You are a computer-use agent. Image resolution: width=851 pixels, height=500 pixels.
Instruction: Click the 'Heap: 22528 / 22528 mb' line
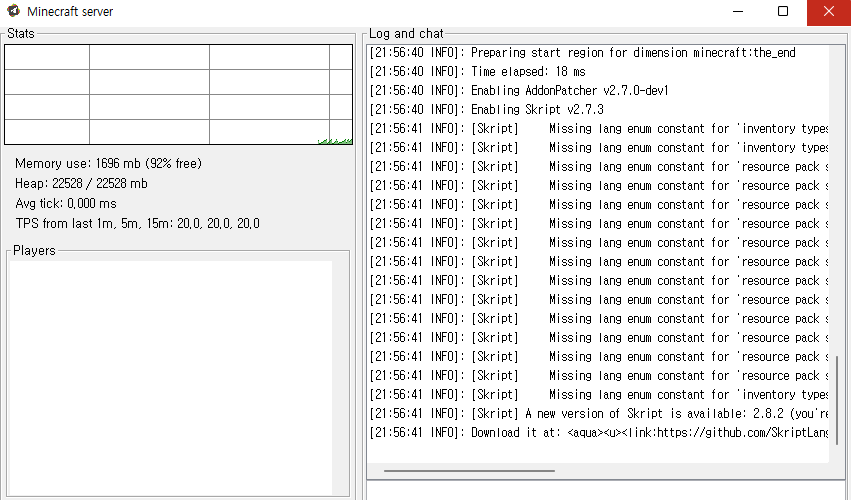[x=81, y=183]
